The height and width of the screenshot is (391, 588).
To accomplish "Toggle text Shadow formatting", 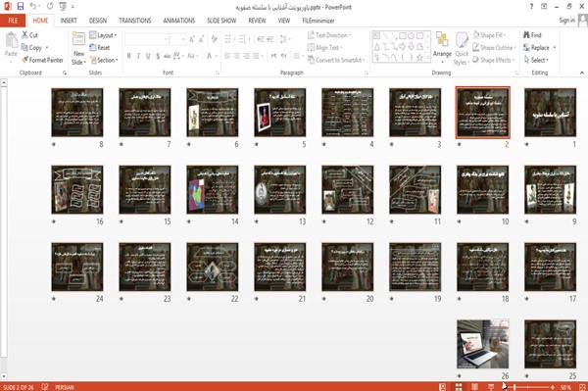I will 158,56.
